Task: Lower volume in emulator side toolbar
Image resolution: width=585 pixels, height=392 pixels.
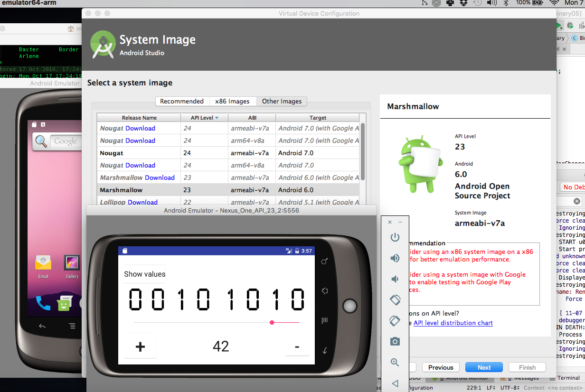Action: click(x=395, y=279)
